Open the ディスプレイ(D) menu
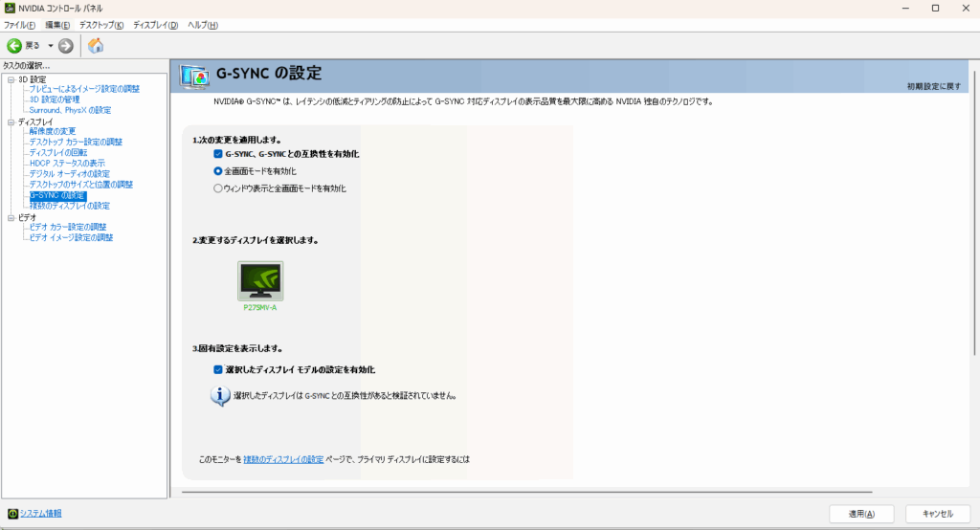980x530 pixels. (156, 25)
